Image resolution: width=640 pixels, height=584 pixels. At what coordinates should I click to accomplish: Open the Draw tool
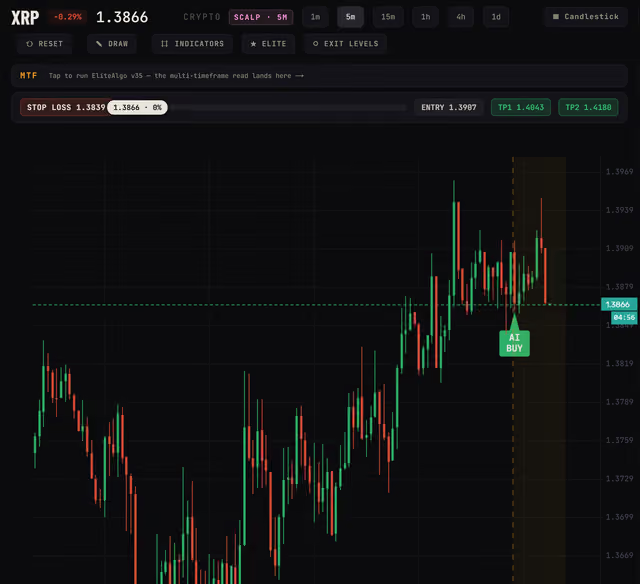[111, 44]
